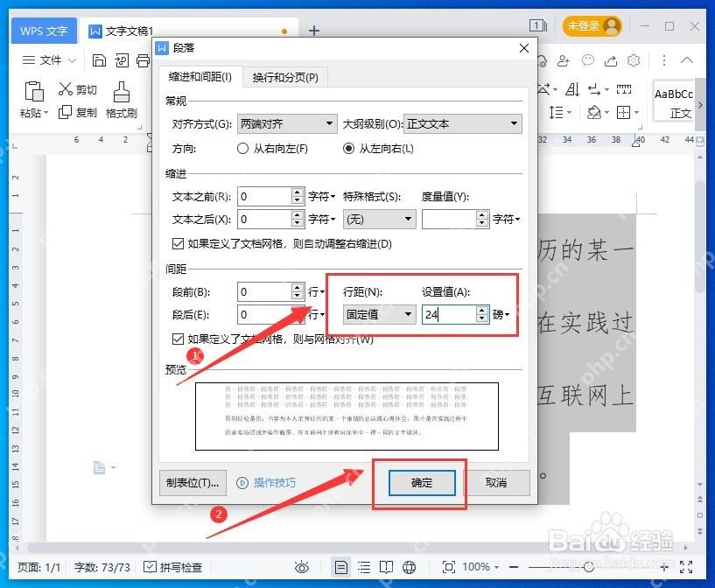Screen dimensions: 715x588
Task: Open 大纲级别 outline level dropdown
Action: point(462,123)
